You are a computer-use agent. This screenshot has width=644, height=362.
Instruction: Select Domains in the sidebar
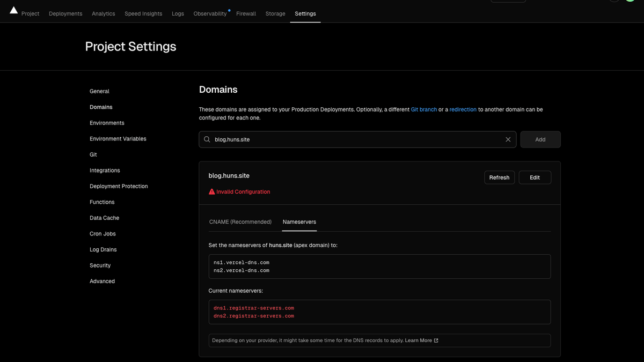(x=101, y=107)
